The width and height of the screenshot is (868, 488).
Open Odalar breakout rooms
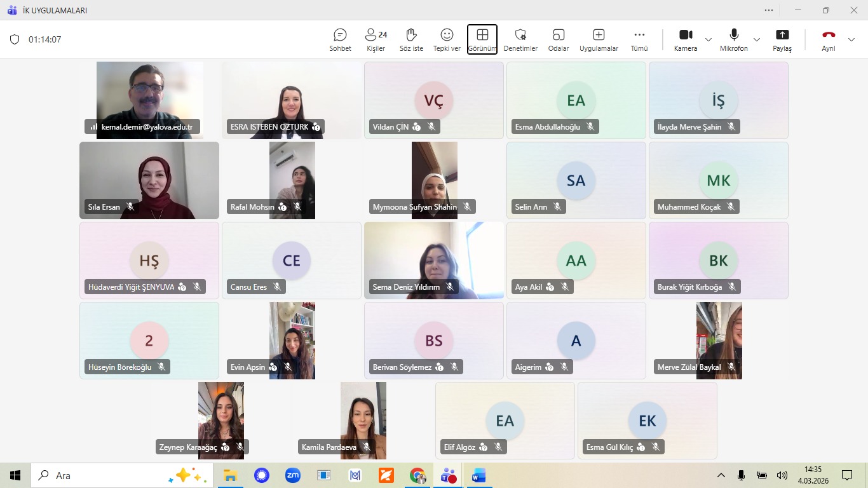559,39
